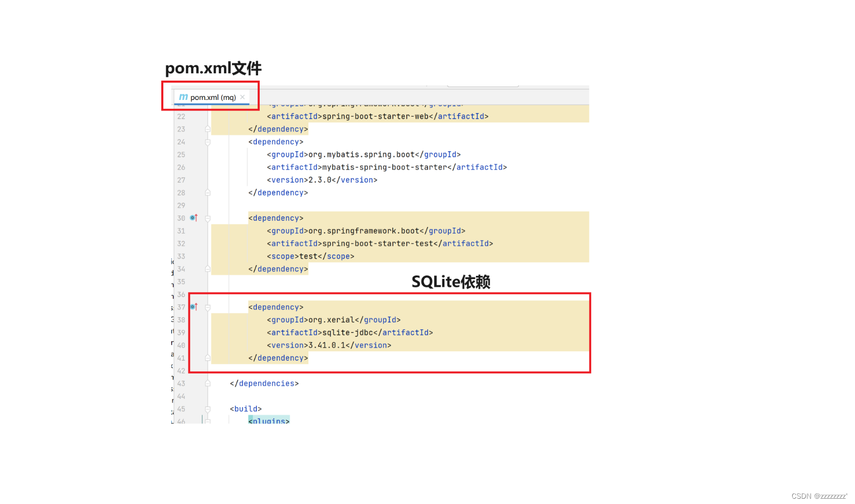855x504 pixels.
Task: Collapse the spring-boot-starter-test dependency at line 30
Action: click(x=208, y=218)
